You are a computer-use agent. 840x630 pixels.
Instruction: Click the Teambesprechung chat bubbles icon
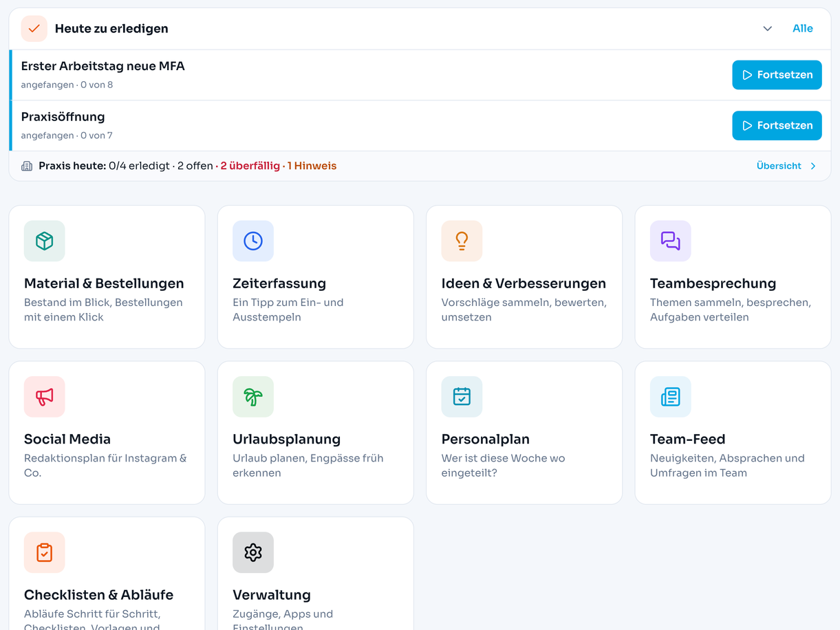670,241
